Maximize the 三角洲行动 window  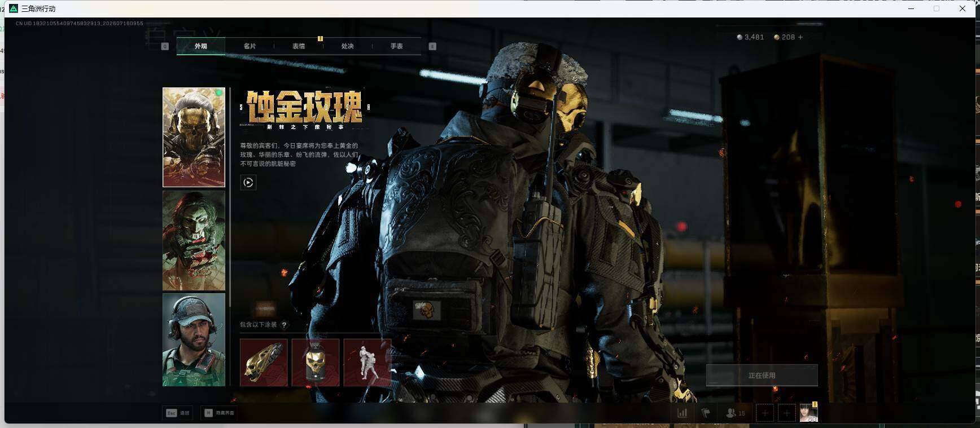coord(937,8)
